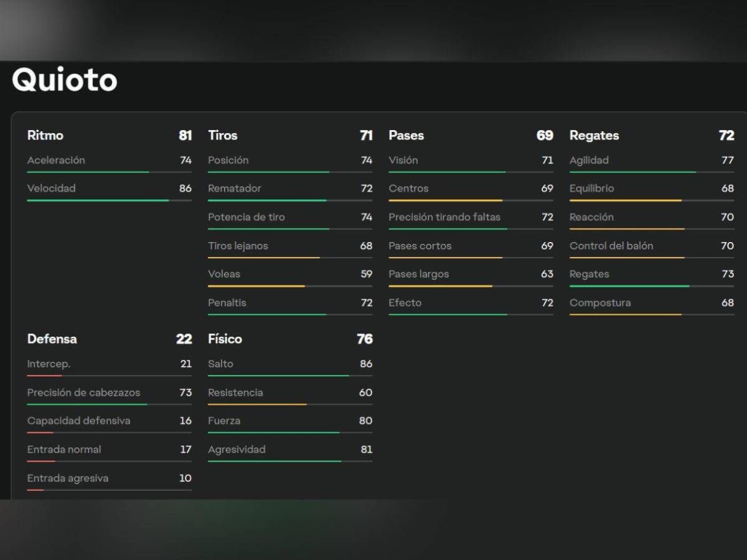Select the Compostura stat label
The width and height of the screenshot is (747, 560).
599,302
